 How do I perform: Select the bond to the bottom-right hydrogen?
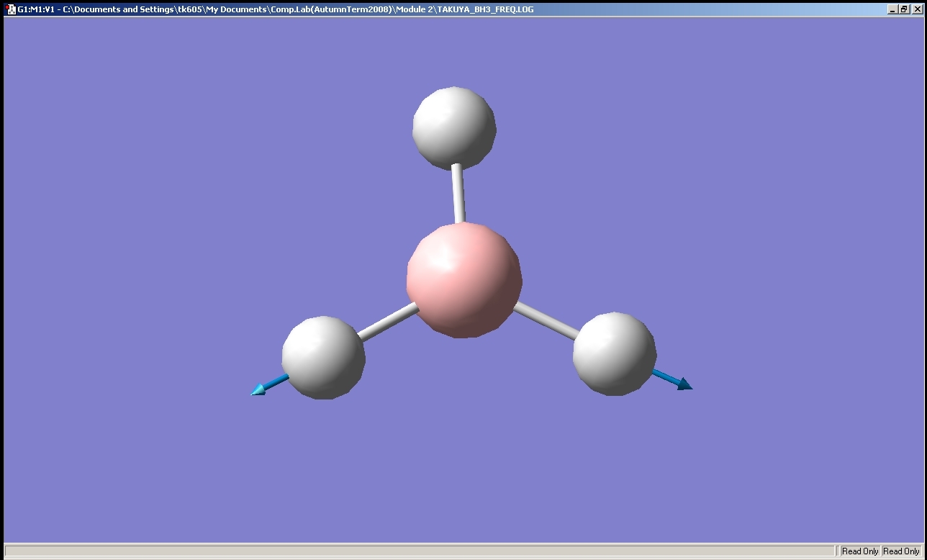546,320
